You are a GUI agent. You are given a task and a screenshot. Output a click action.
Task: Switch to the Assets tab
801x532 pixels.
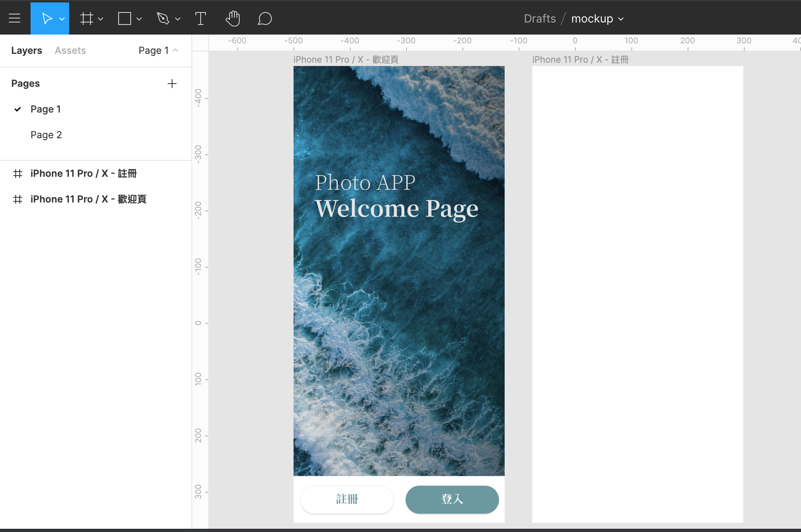pos(70,51)
